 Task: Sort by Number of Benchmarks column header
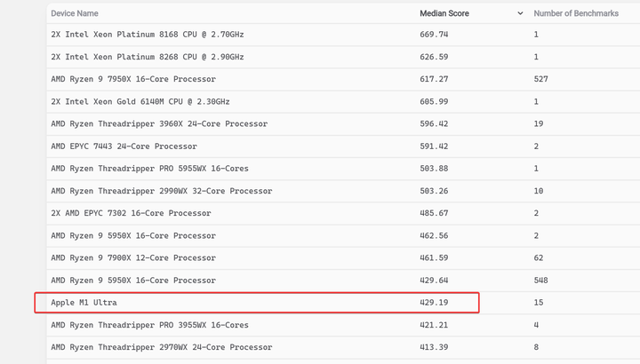(576, 13)
